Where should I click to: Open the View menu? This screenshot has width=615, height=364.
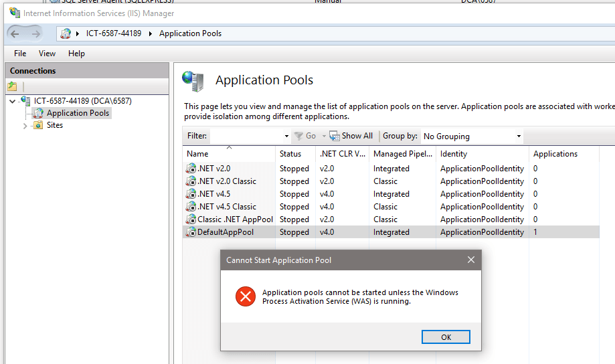47,54
